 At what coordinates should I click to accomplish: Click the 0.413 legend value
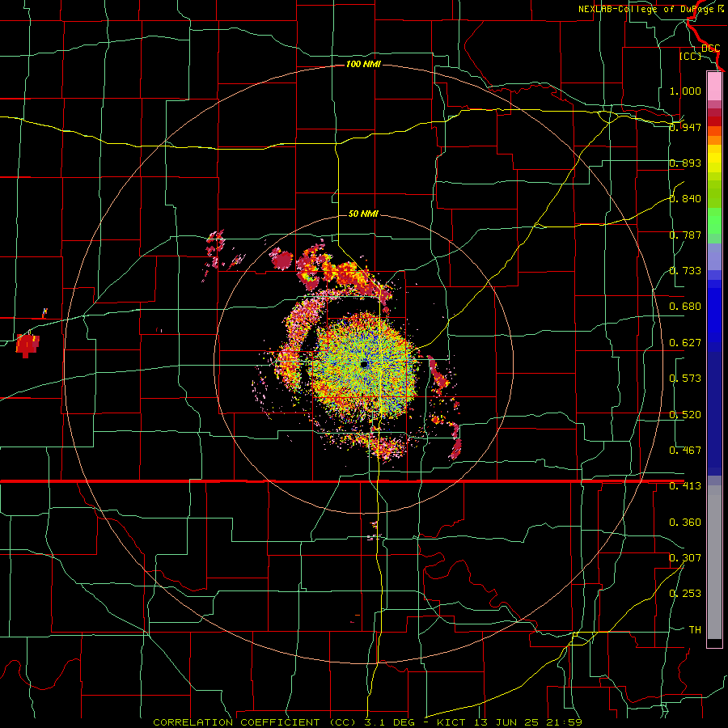[x=685, y=486]
